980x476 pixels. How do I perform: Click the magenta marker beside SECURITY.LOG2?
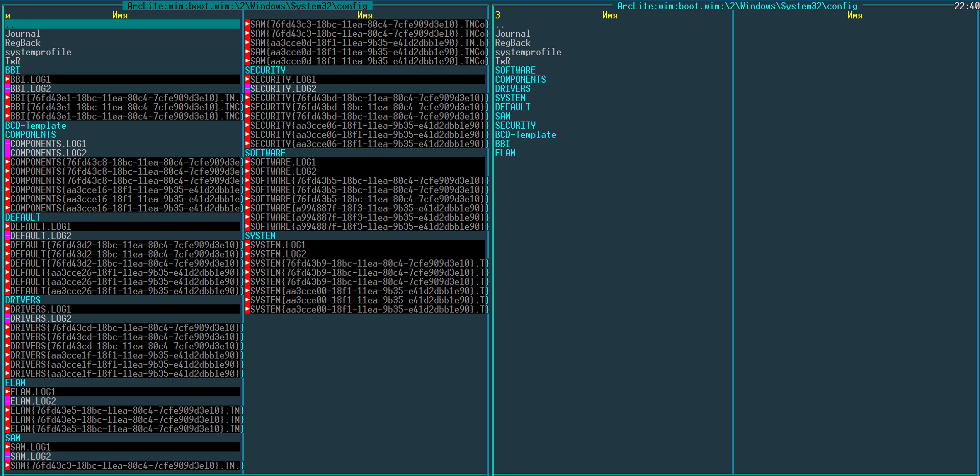pyautogui.click(x=247, y=89)
